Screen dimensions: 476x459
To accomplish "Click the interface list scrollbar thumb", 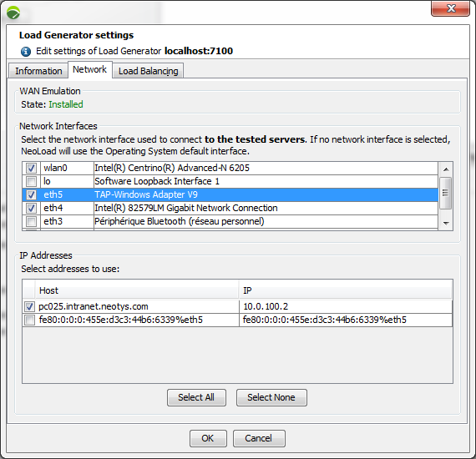I will click(x=446, y=193).
